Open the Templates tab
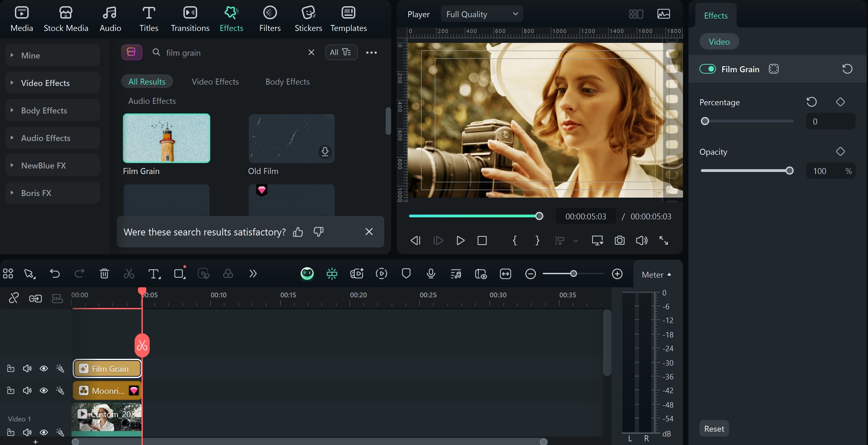 348,19
